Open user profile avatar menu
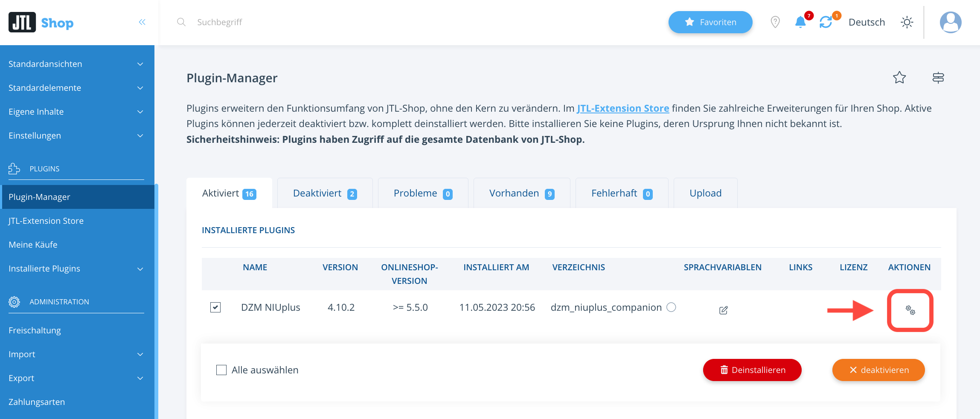 (x=951, y=22)
